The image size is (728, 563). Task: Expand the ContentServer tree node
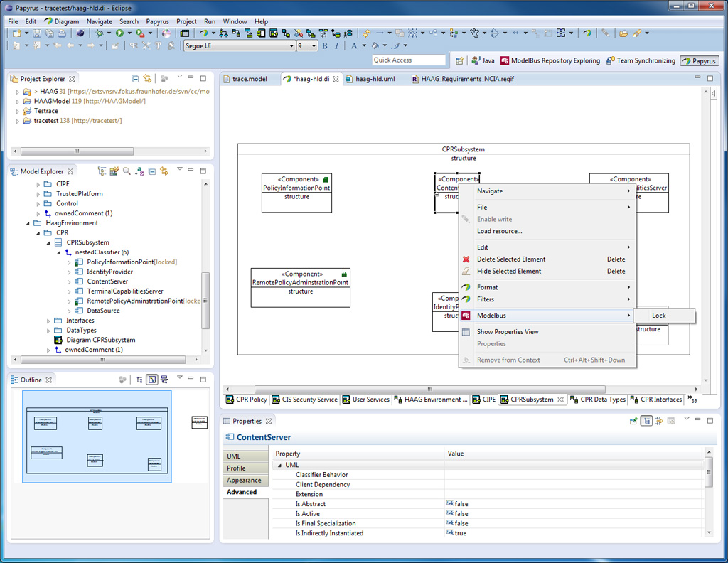(x=69, y=281)
